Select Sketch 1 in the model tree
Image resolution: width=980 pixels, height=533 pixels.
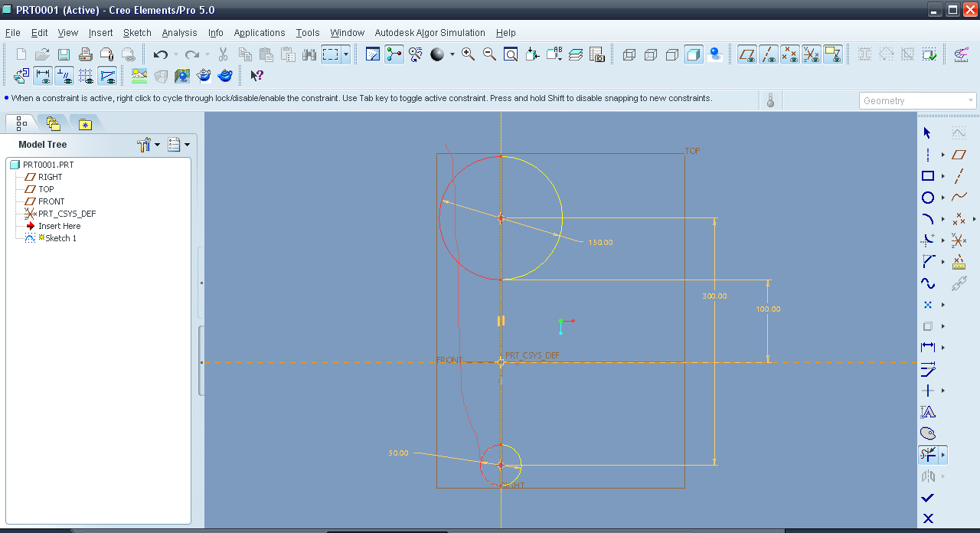pyautogui.click(x=60, y=238)
